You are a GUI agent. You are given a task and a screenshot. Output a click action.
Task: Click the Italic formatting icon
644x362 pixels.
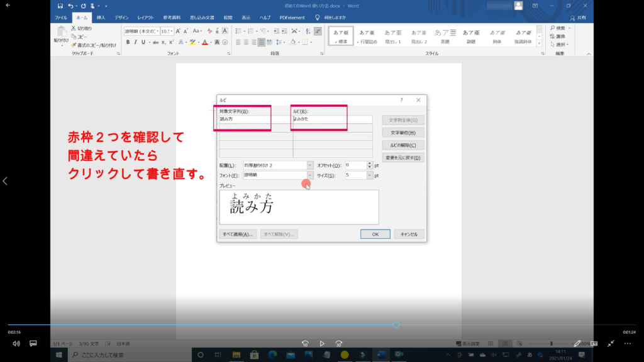135,43
